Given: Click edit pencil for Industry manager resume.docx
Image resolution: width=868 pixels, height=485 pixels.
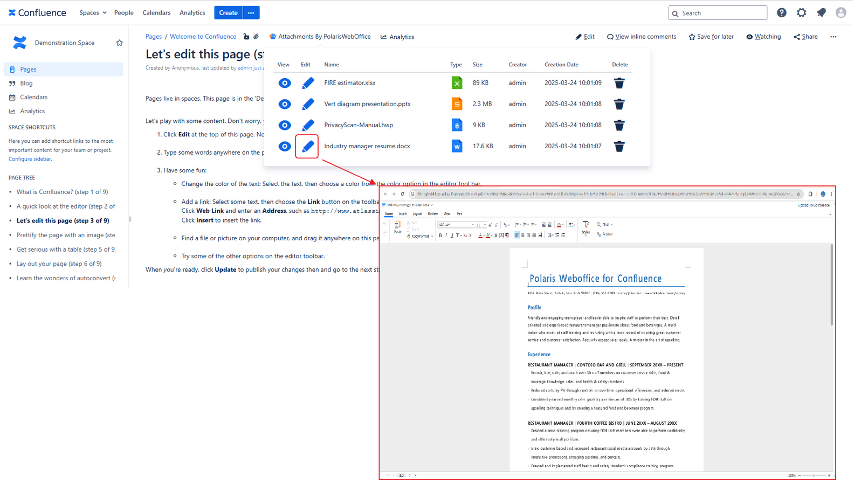Looking at the screenshot, I should [x=308, y=146].
